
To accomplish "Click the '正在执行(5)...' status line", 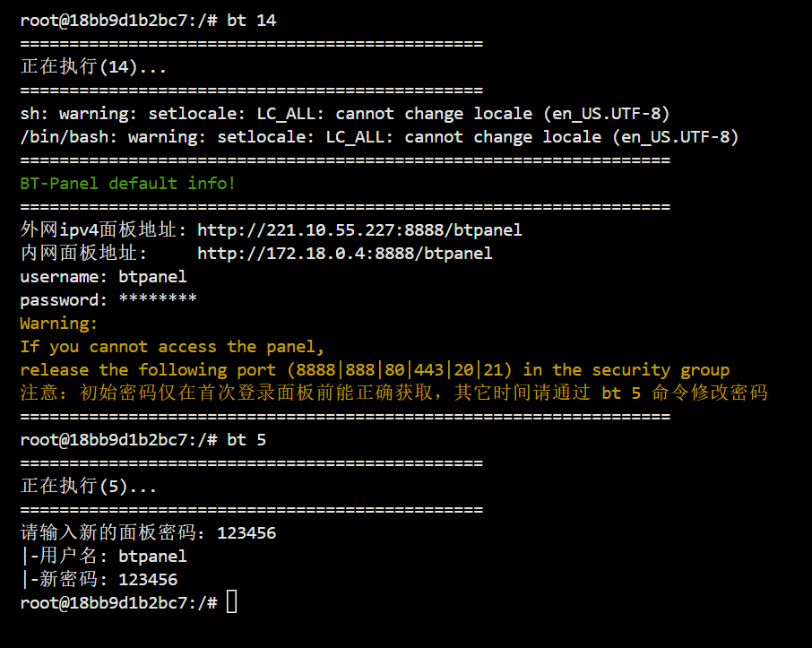I will click(x=88, y=487).
